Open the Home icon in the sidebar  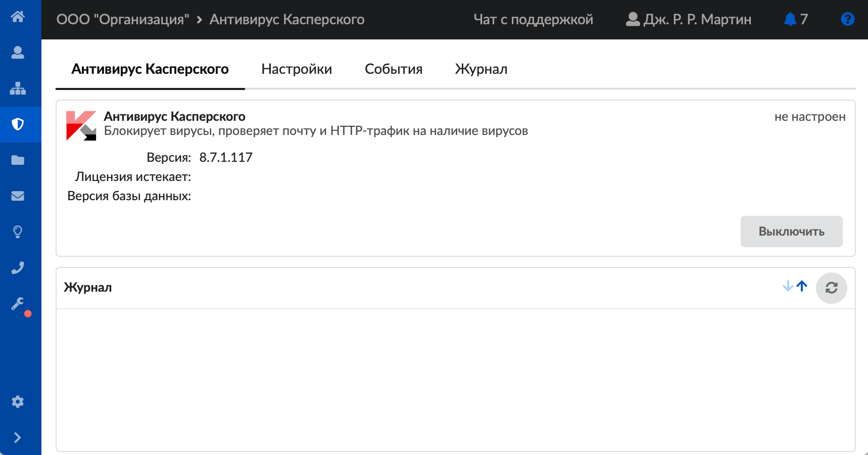[x=18, y=17]
